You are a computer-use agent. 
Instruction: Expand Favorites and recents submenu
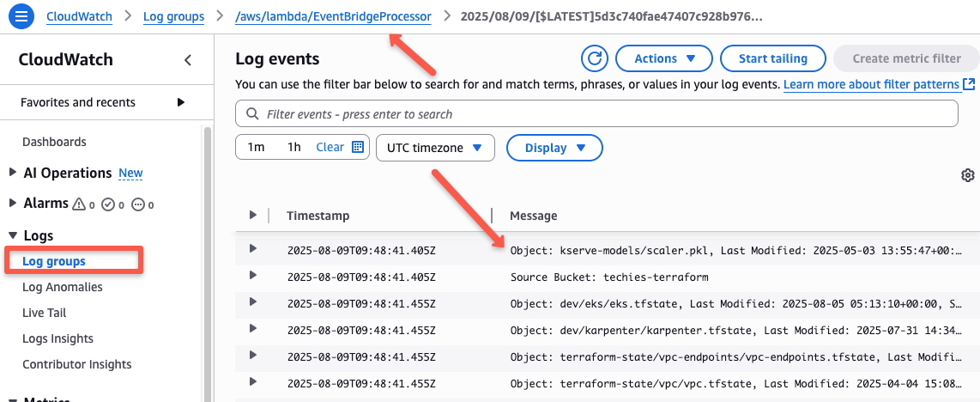coord(180,102)
